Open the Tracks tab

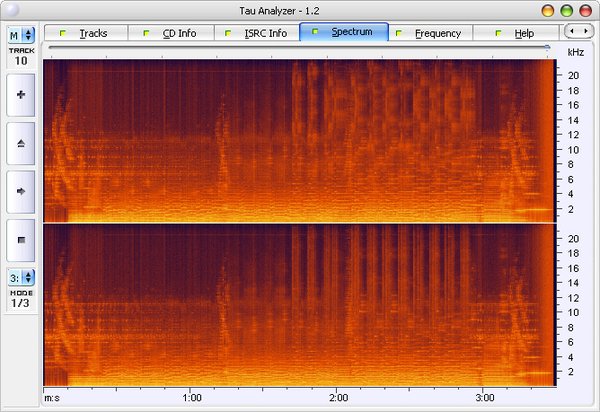point(86,33)
